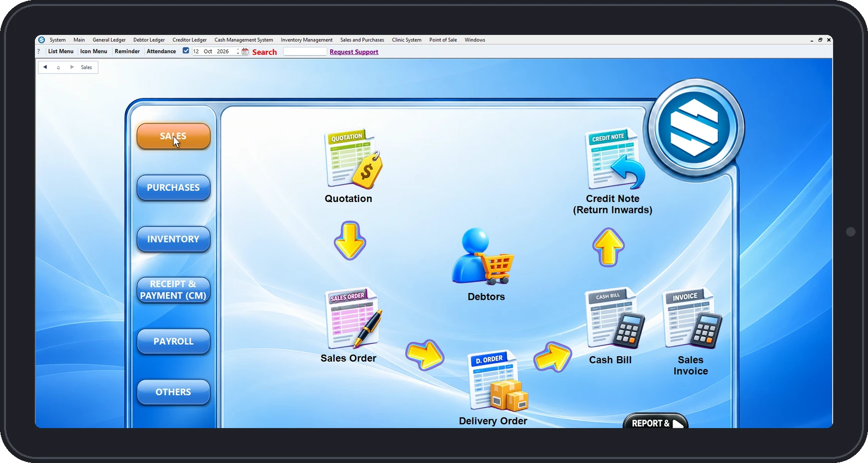868x463 pixels.
Task: Open the Sales and Purchases menu
Action: pos(362,40)
